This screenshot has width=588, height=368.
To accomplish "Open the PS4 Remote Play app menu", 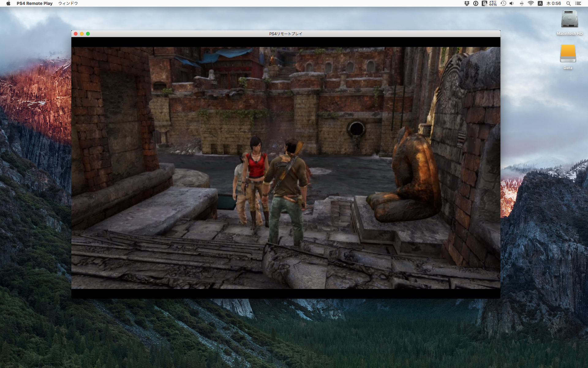I will [x=34, y=3].
